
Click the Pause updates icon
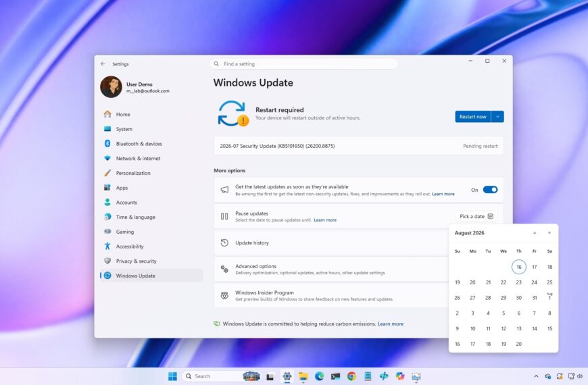(224, 216)
